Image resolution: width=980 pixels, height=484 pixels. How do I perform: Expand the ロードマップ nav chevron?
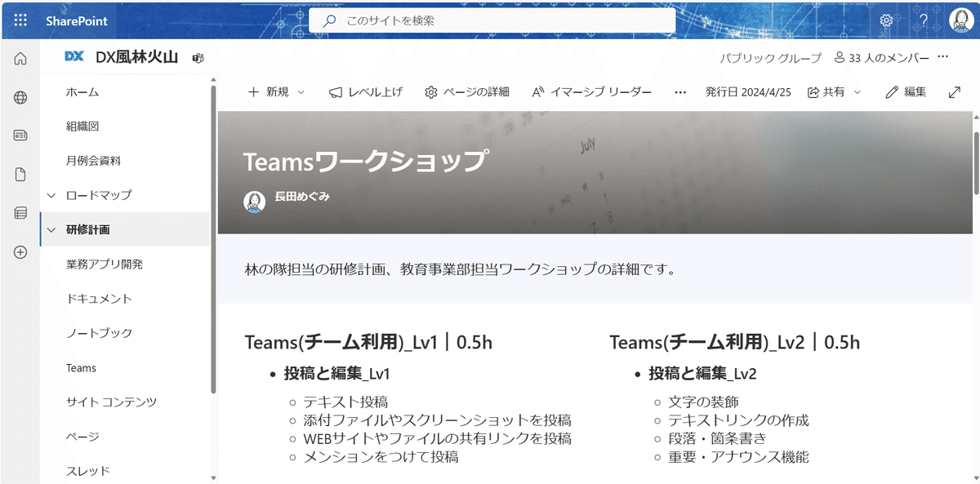click(51, 195)
